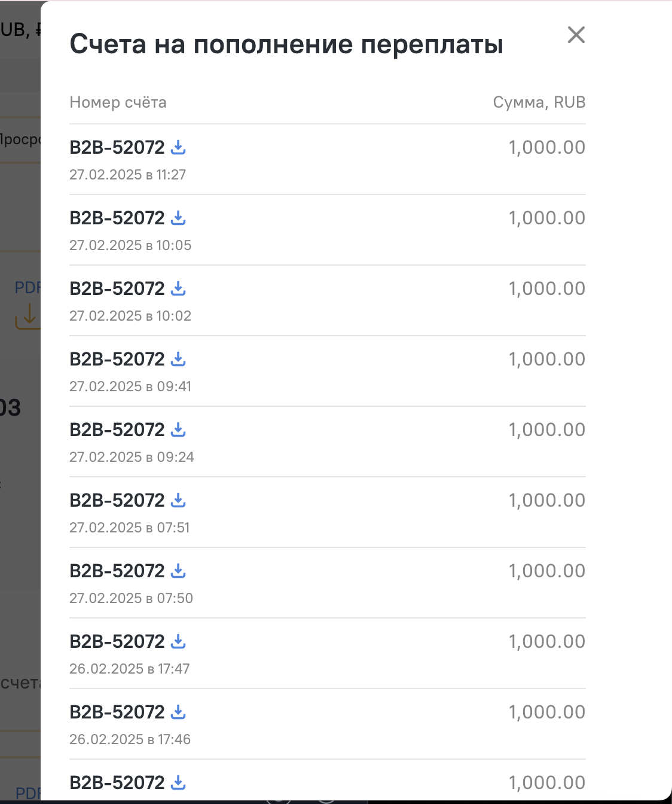The image size is (672, 804).
Task: Download invoice dated 27.02.2025 at 09:24
Action: 178,430
